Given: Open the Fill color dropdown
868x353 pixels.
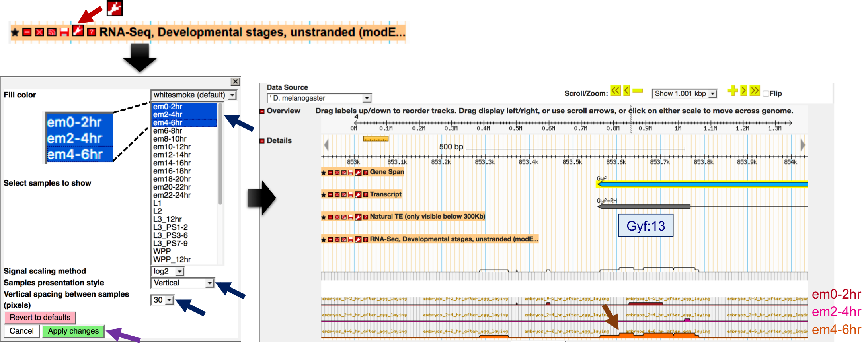Looking at the screenshot, I should pyautogui.click(x=193, y=95).
